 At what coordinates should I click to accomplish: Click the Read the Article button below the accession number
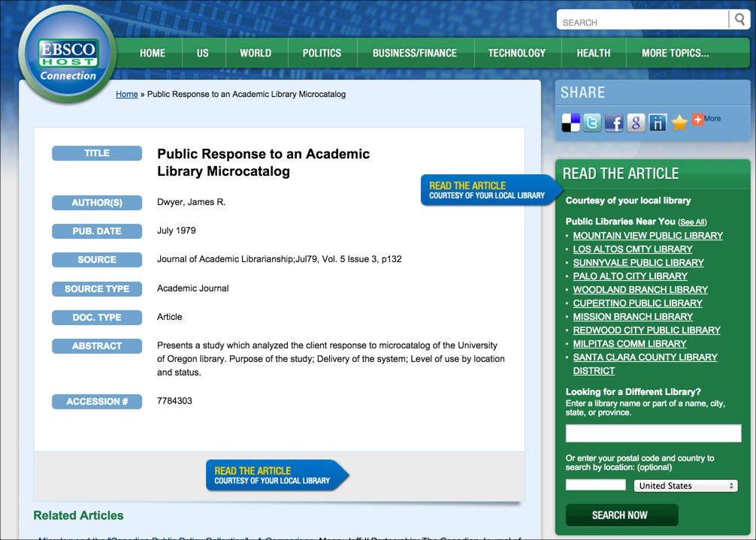pos(277,475)
